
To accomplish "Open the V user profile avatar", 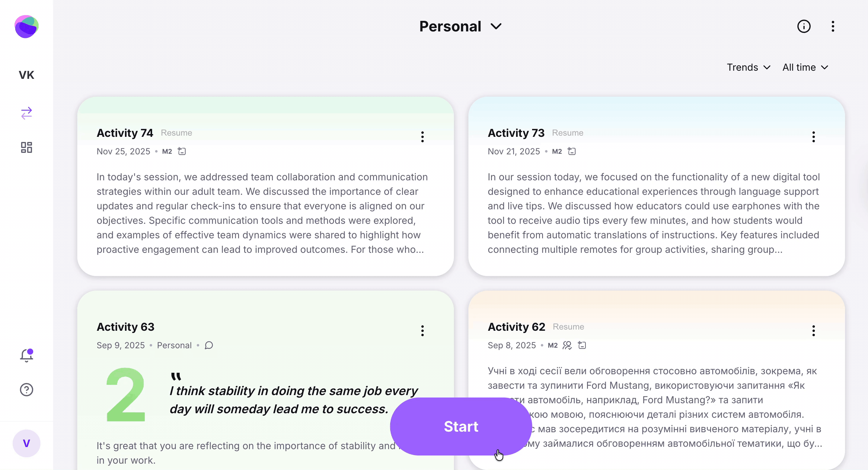I will click(26, 443).
